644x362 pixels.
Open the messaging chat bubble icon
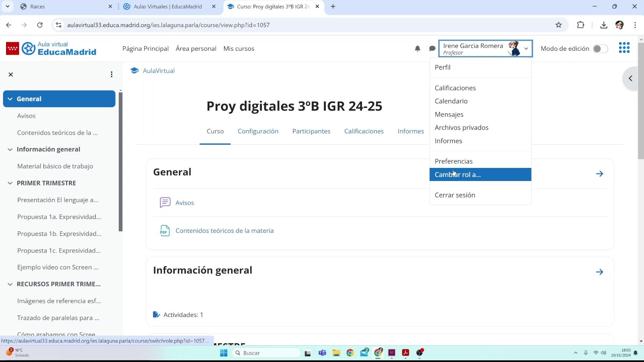tap(432, 49)
